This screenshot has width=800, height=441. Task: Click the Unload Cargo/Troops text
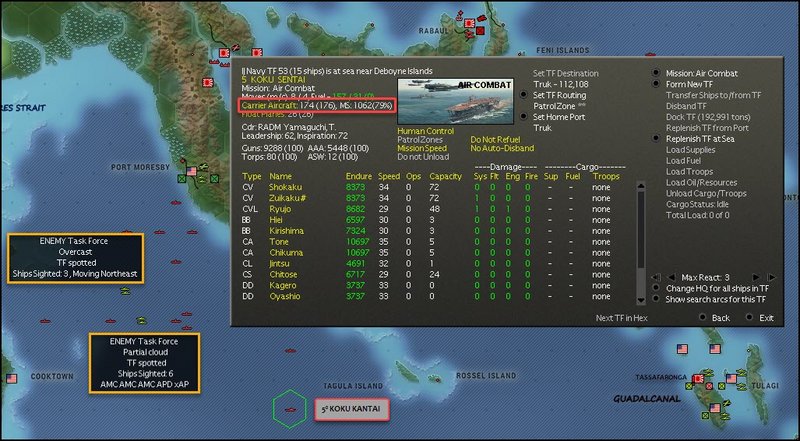pos(706,193)
